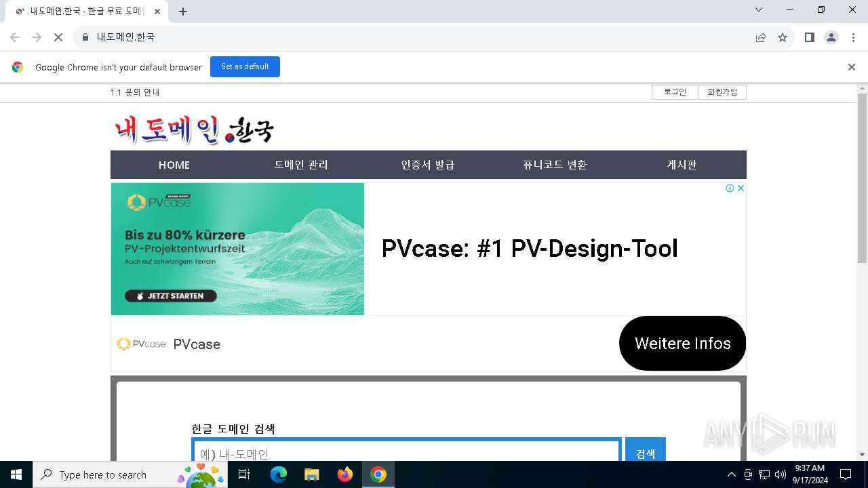Open Chrome profile avatar
868x488 pixels.
831,37
